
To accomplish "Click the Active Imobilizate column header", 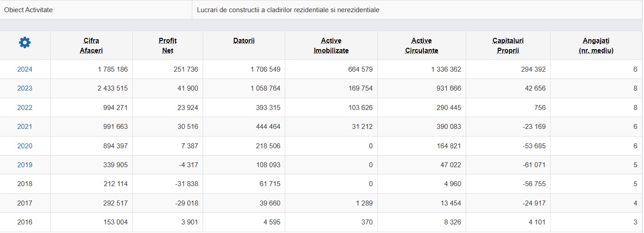I will coord(331,46).
